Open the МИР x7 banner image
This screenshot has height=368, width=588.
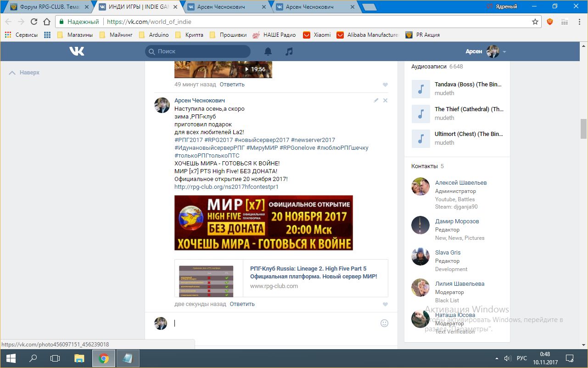[x=263, y=223]
